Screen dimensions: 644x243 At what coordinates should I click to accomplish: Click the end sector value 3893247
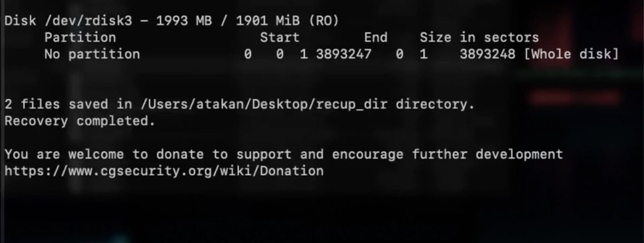coord(344,53)
